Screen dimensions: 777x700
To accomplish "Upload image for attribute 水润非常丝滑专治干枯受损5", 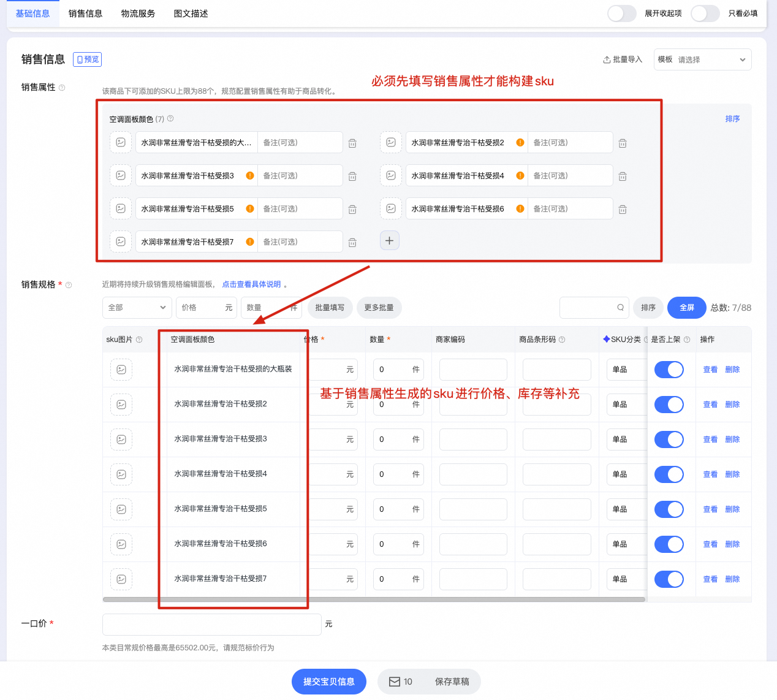I will pyautogui.click(x=121, y=208).
